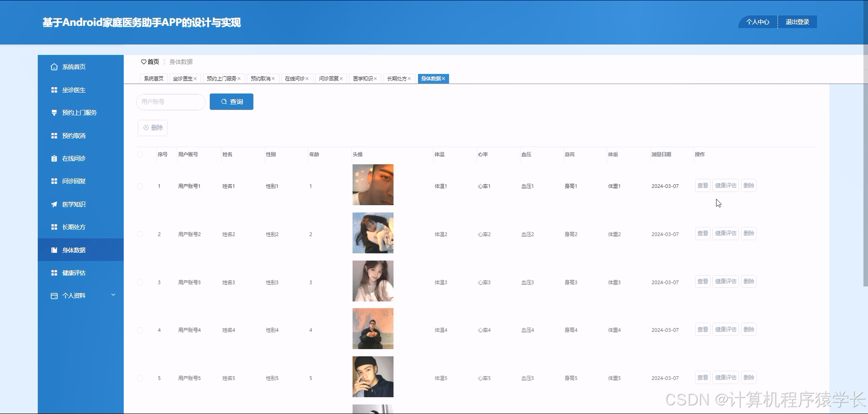Click the 姓名1 cell
The height and width of the screenshot is (414, 868).
tap(228, 187)
